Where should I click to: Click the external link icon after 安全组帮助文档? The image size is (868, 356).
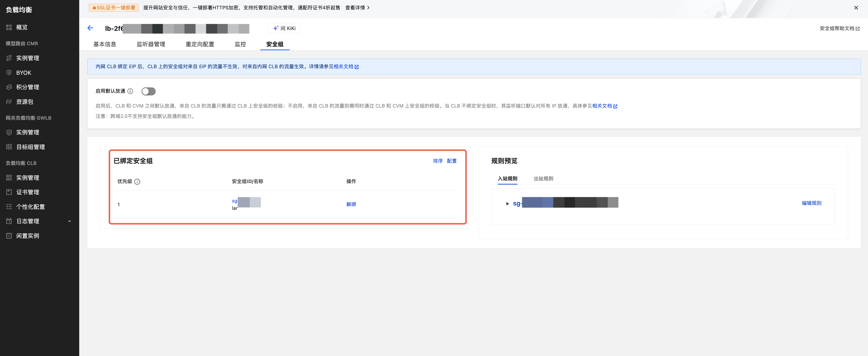[x=858, y=29]
